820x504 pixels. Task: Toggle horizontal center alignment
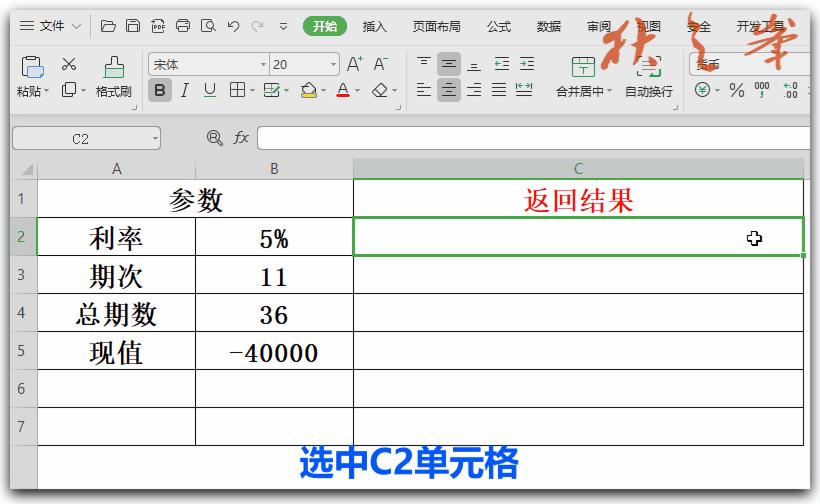click(449, 90)
